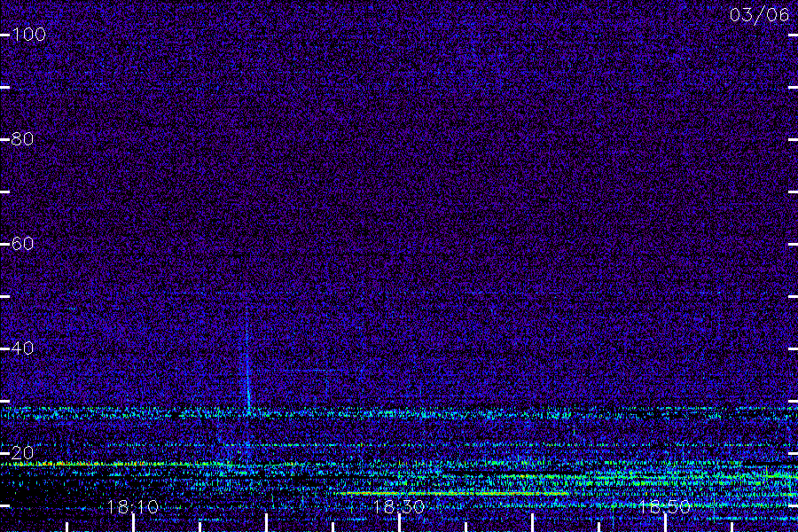Click the 18:50 time axis label
The image size is (798, 532).
click(x=664, y=506)
